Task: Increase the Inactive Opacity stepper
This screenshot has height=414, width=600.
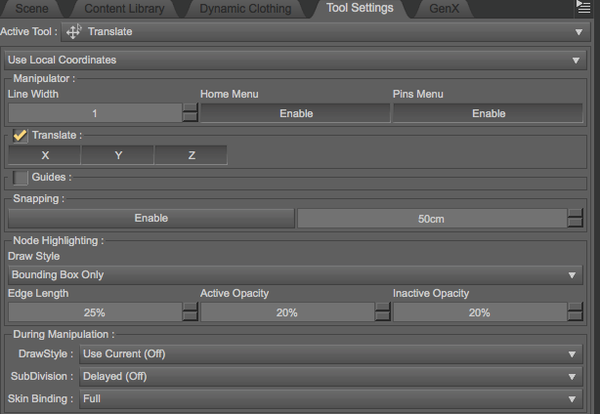Action: (575, 307)
